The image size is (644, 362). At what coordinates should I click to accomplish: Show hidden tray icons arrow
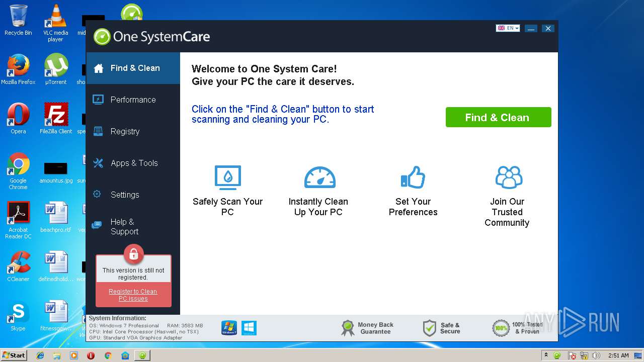(546, 355)
